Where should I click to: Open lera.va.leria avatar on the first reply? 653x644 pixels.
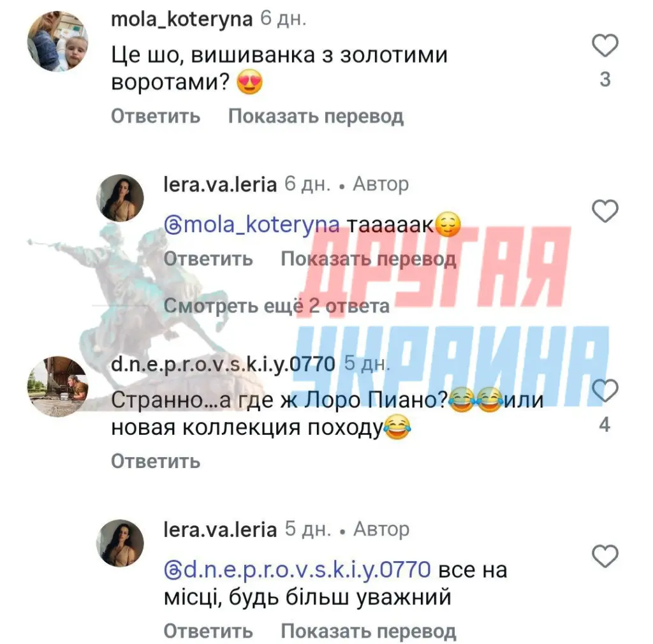point(120,198)
